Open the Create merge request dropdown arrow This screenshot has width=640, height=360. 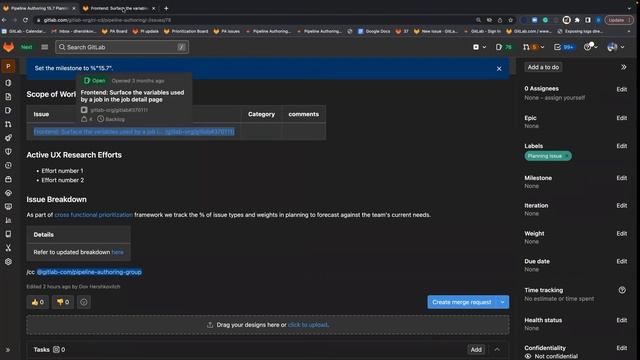tap(502, 302)
